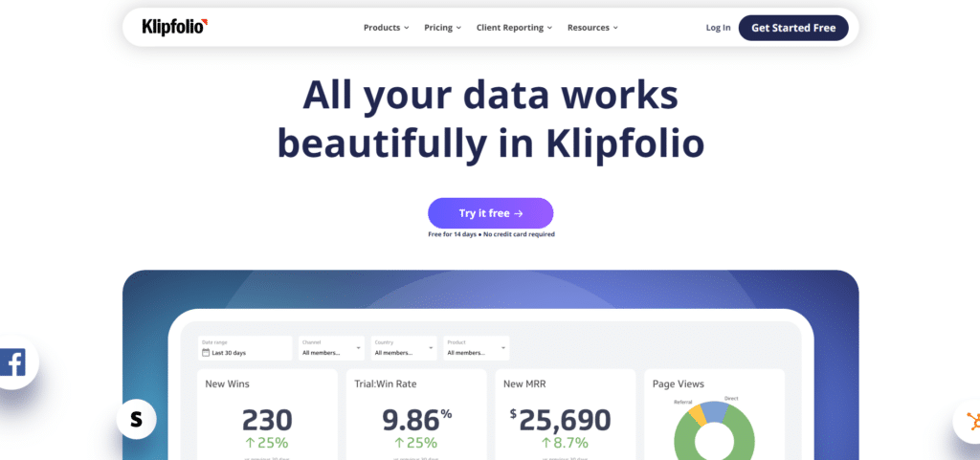Open the Resources menu
The height and width of the screenshot is (460, 980).
[592, 28]
